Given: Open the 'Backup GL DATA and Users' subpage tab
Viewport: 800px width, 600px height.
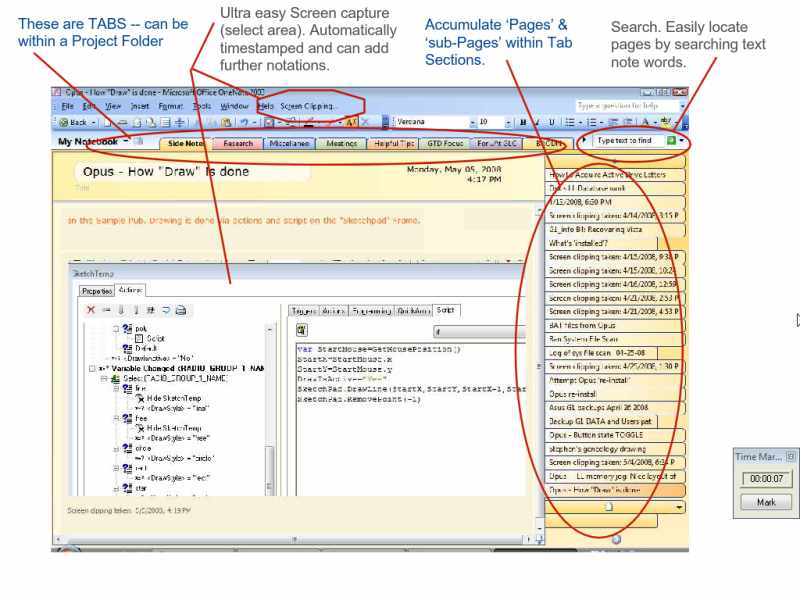Looking at the screenshot, I should [601, 421].
